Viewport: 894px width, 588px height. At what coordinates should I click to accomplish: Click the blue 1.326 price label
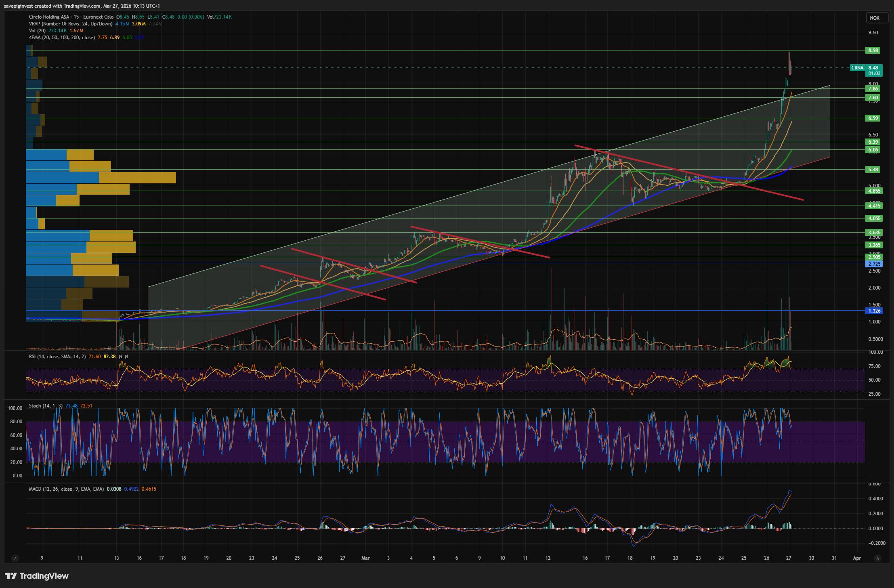pos(874,311)
